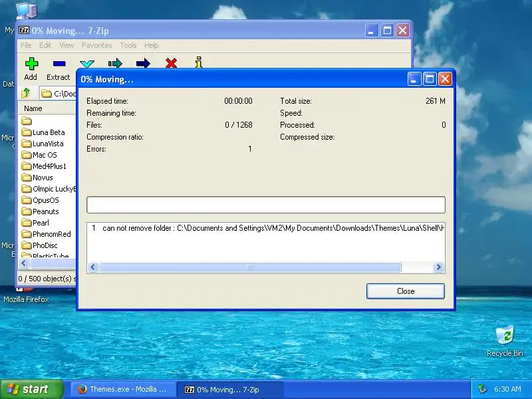Click the error log scroll-right arrow
532x399 pixels.
(x=438, y=267)
